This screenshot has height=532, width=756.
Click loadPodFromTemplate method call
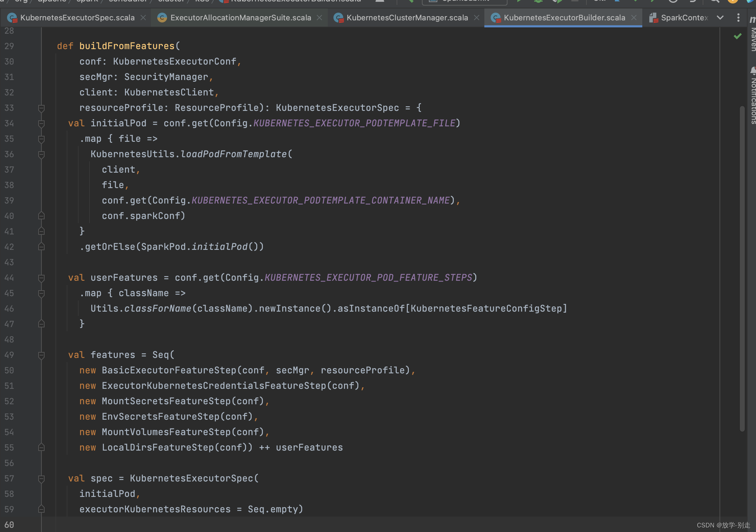[x=233, y=154]
